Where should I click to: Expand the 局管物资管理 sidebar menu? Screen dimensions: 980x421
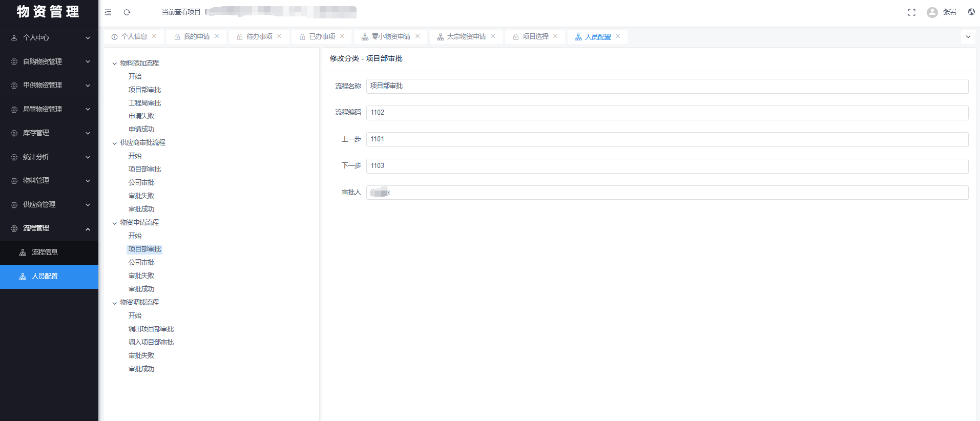(x=49, y=109)
